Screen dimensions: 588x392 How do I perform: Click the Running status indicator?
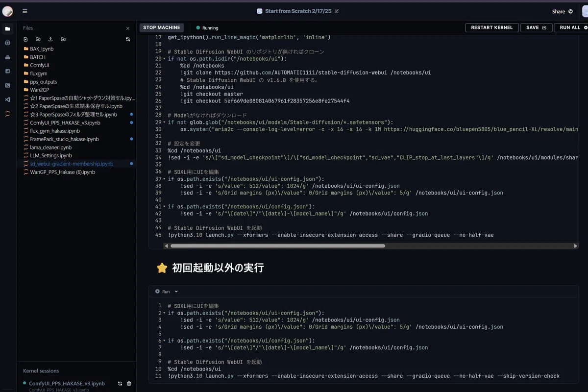pyautogui.click(x=207, y=28)
